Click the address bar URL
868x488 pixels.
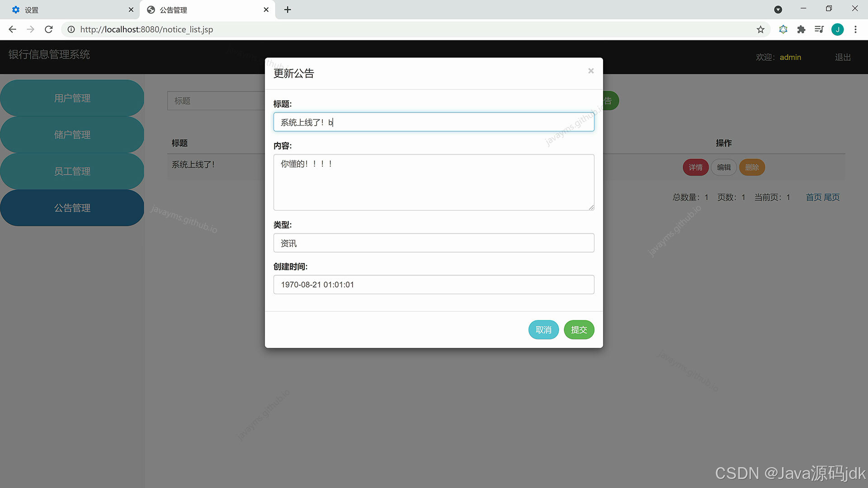click(146, 29)
